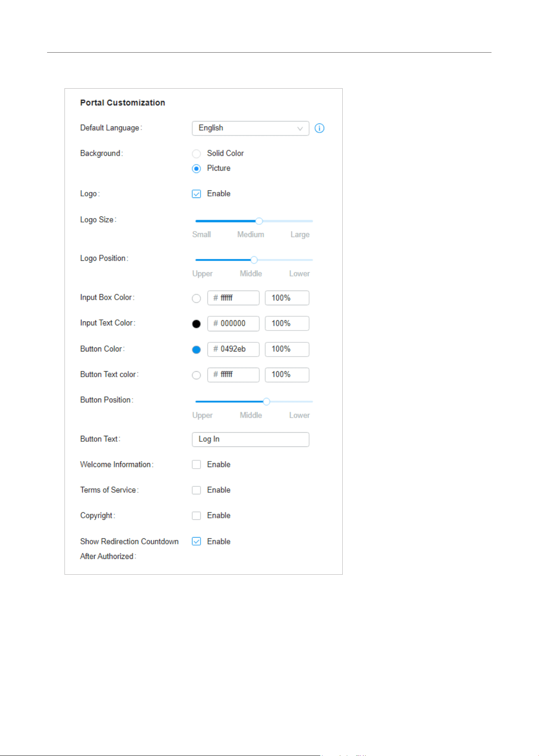Enable the Terms of Service checkbox

pyautogui.click(x=196, y=490)
